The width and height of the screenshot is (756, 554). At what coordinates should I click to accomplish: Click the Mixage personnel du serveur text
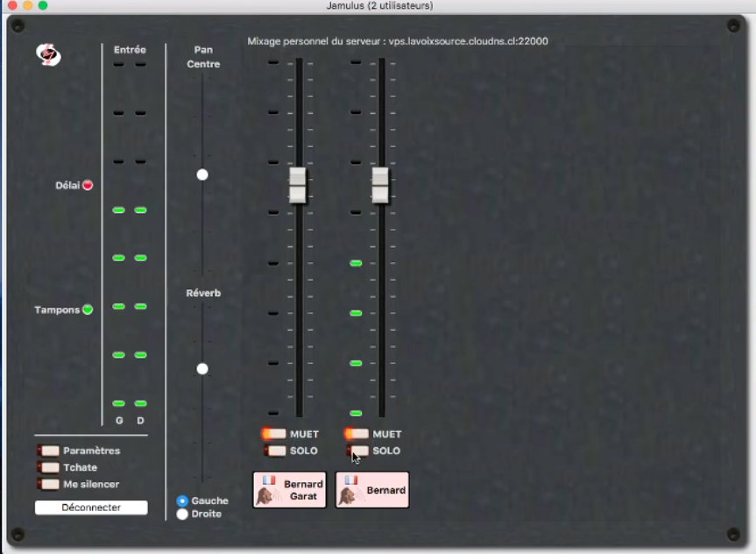pyautogui.click(x=398, y=41)
